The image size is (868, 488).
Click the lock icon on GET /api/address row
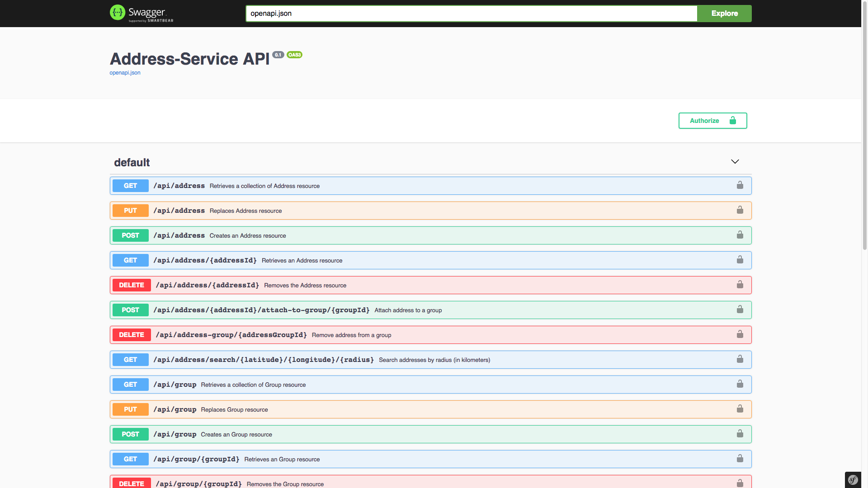[x=740, y=185]
